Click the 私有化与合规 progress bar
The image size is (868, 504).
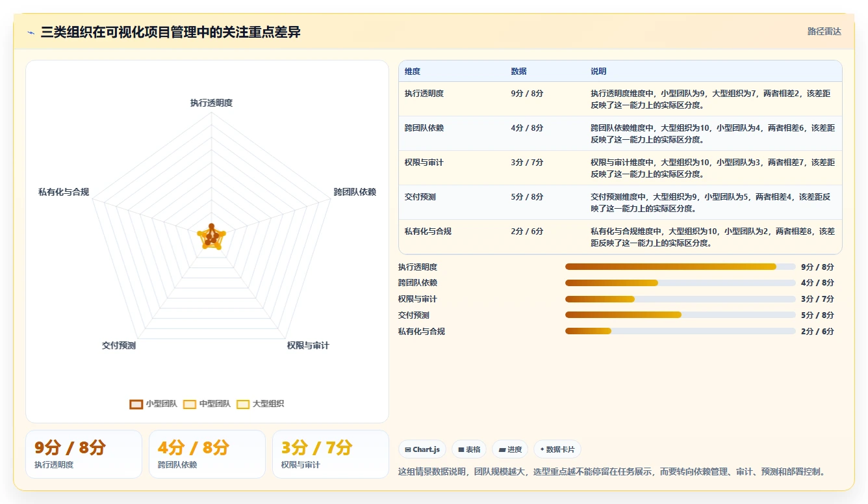pos(680,331)
